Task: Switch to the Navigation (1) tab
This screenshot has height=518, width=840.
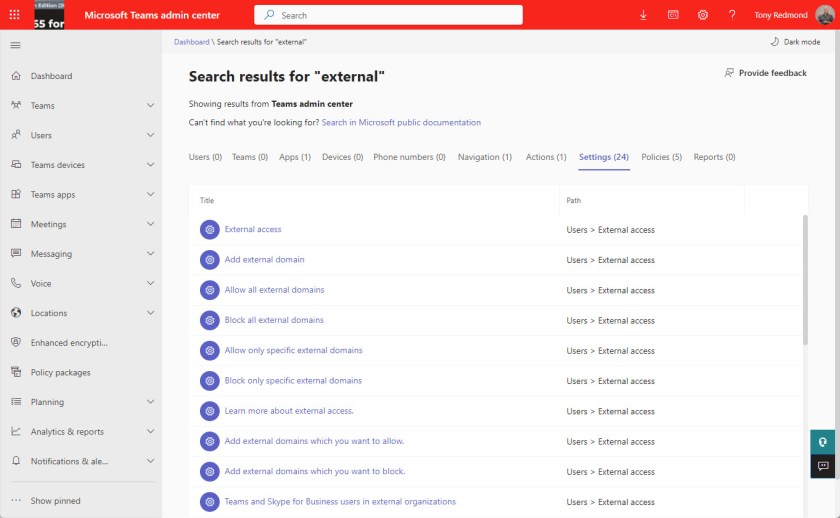Action: 485,157
